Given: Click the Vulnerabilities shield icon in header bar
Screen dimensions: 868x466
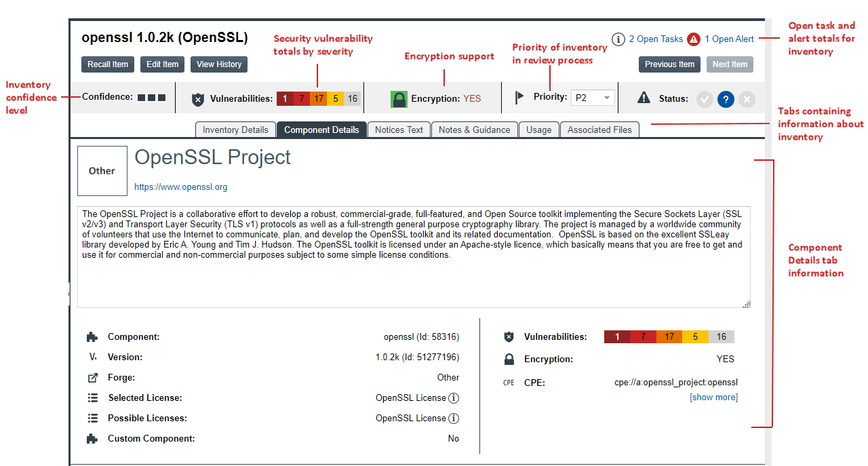Looking at the screenshot, I should (198, 99).
